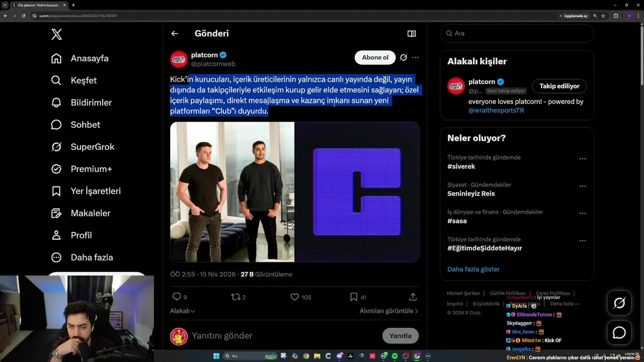
Task: Click floating chat messages button
Action: click(x=619, y=333)
